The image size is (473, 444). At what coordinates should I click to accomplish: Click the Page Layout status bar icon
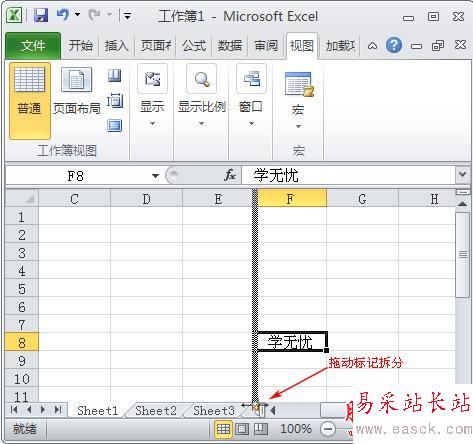pyautogui.click(x=242, y=429)
